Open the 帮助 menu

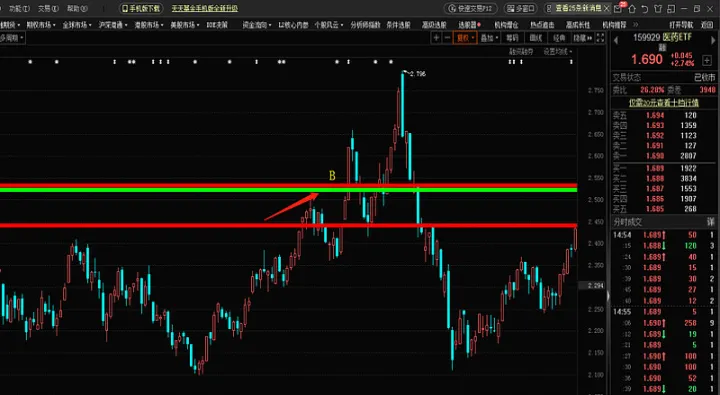tap(76, 8)
